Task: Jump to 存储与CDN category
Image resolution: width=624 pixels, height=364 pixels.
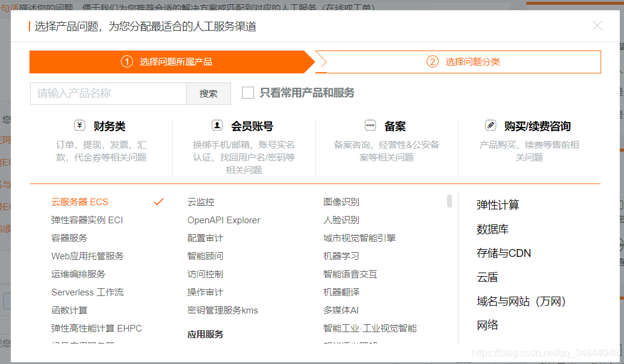Action: [504, 253]
